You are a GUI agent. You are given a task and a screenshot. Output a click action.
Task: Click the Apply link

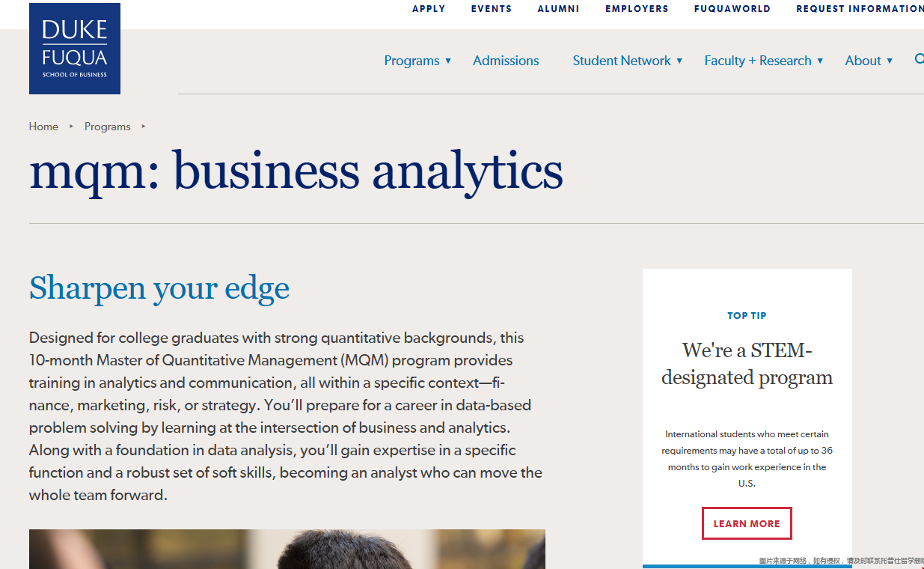[429, 9]
